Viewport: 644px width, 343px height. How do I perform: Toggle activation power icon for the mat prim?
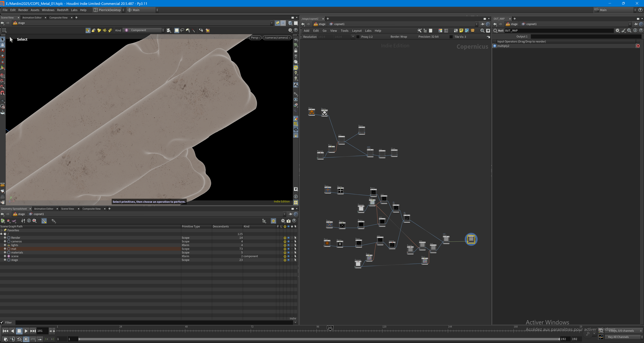(x=285, y=249)
